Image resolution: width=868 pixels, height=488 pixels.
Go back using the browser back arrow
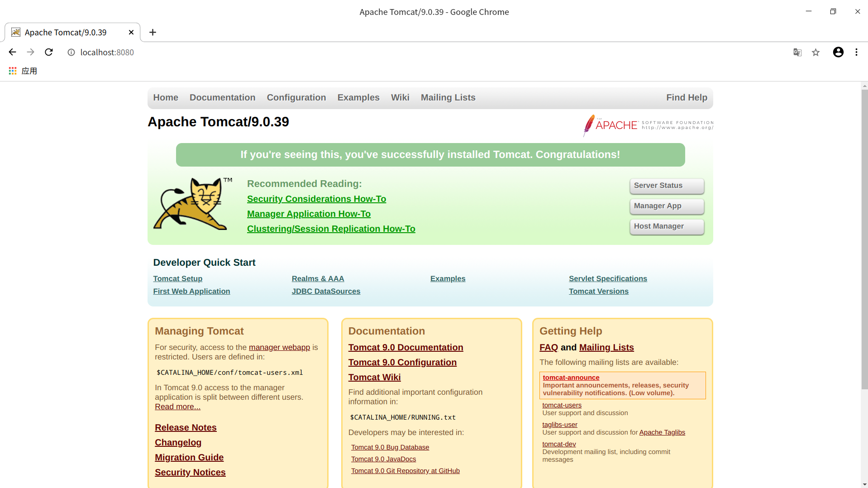[x=12, y=52]
